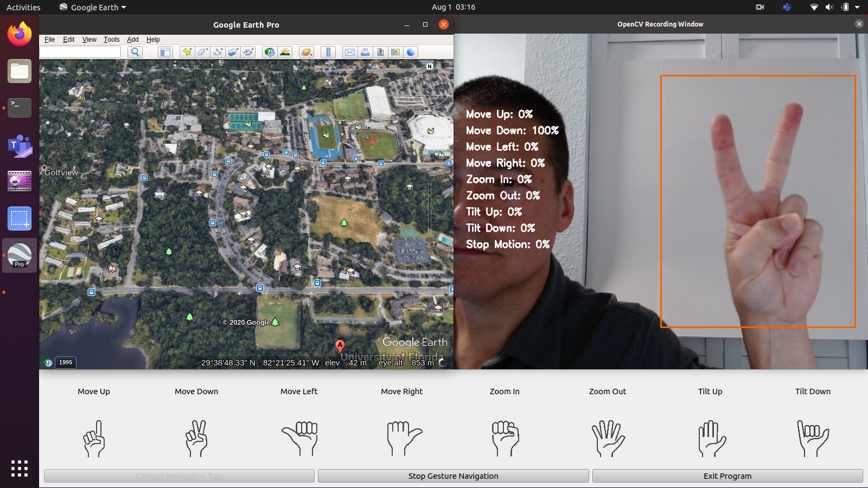
Task: Open the Google Earth app menu in top bar
Action: click(93, 8)
